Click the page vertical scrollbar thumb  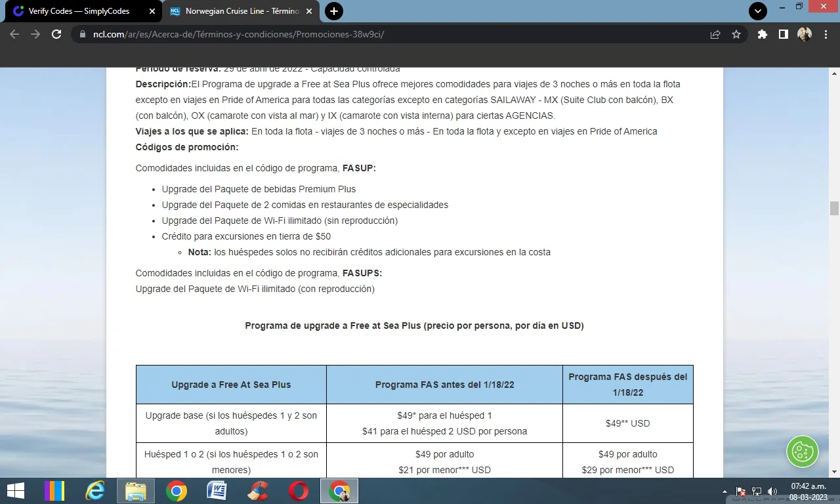click(834, 208)
